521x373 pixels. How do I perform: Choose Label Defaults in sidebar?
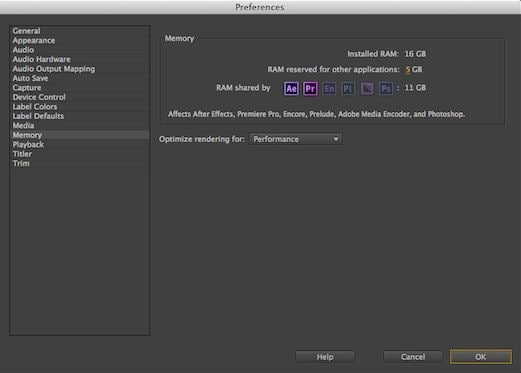79,116
